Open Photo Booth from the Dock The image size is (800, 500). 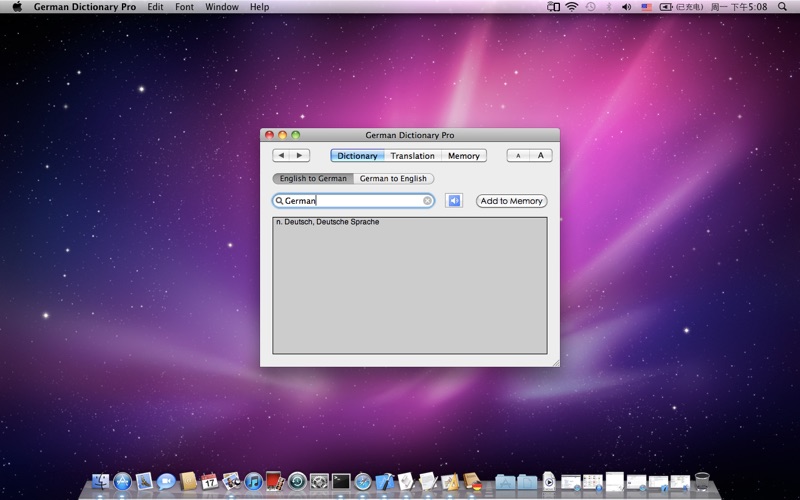tap(275, 481)
